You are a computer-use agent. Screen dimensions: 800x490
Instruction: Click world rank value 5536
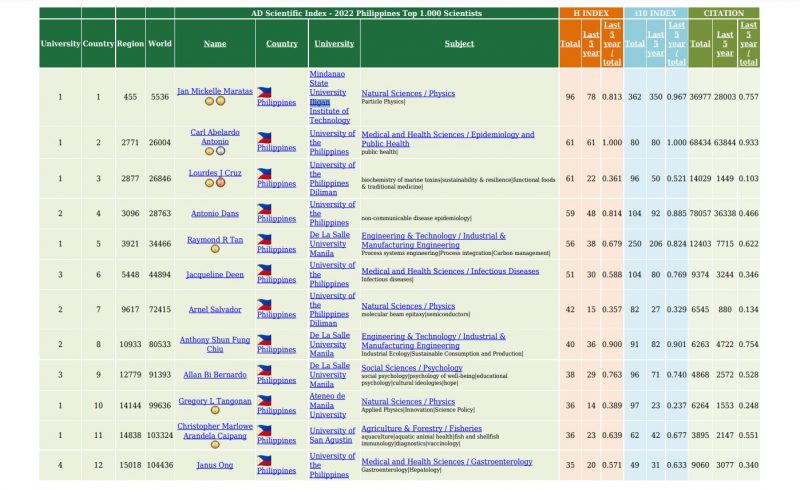click(x=160, y=96)
